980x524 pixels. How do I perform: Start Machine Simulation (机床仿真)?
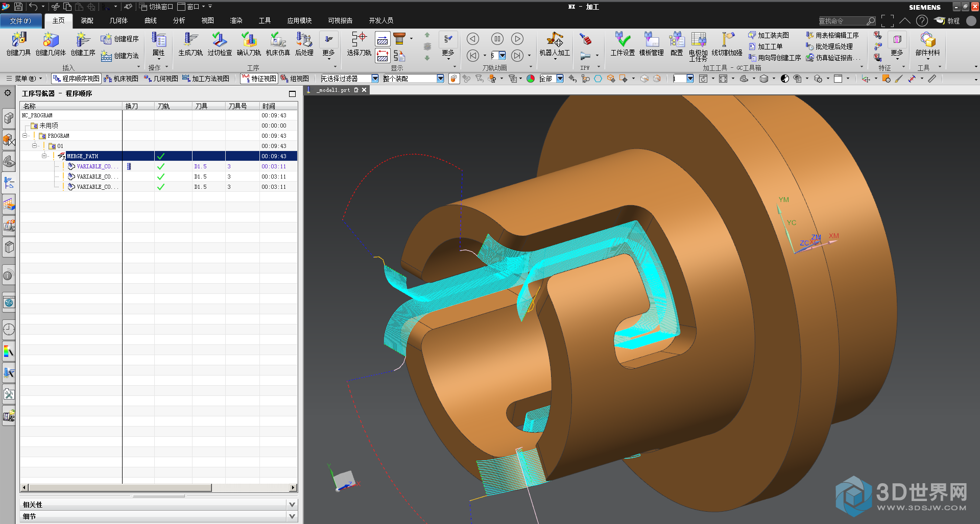278,44
